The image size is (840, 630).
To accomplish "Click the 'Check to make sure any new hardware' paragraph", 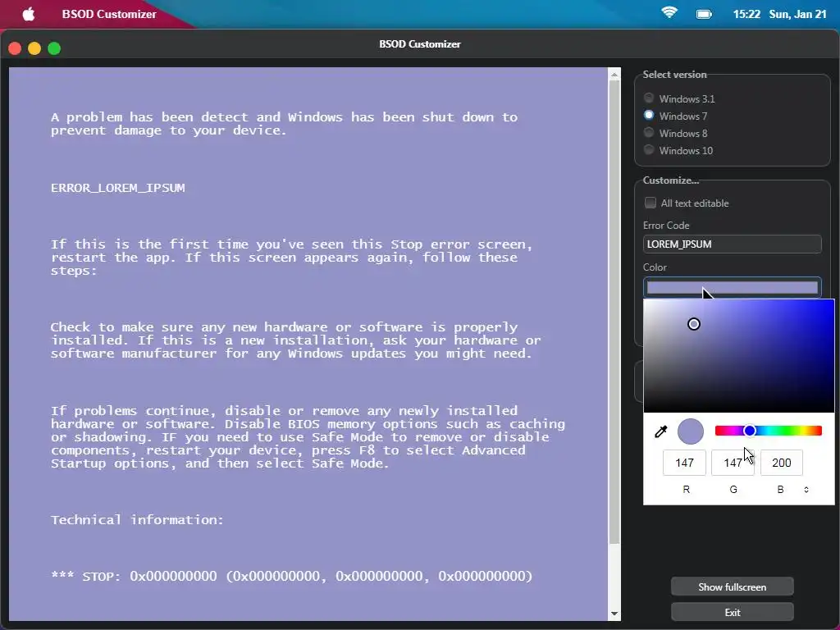I will 295,340.
